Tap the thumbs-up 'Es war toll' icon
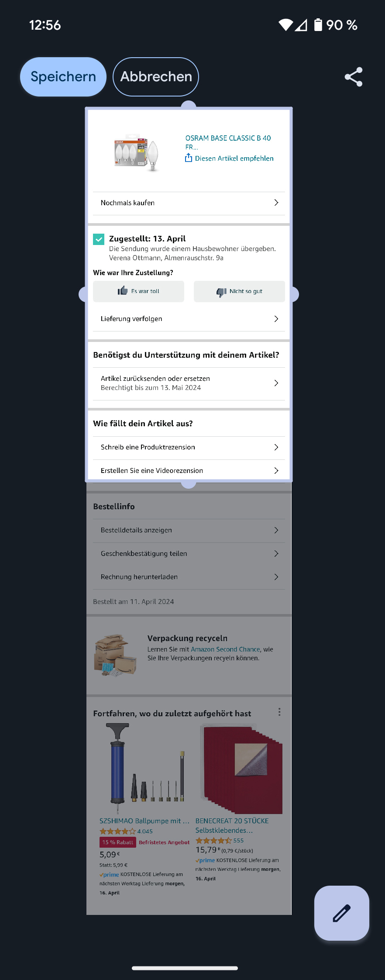 (123, 291)
